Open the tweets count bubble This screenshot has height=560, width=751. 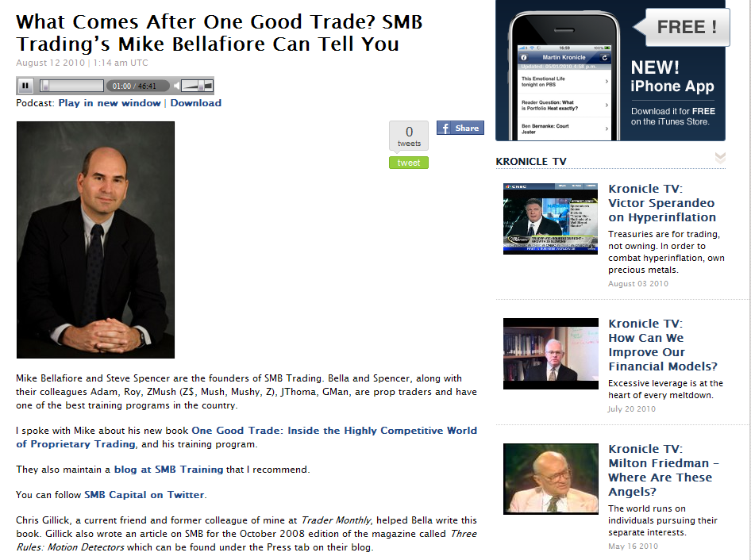(x=409, y=136)
